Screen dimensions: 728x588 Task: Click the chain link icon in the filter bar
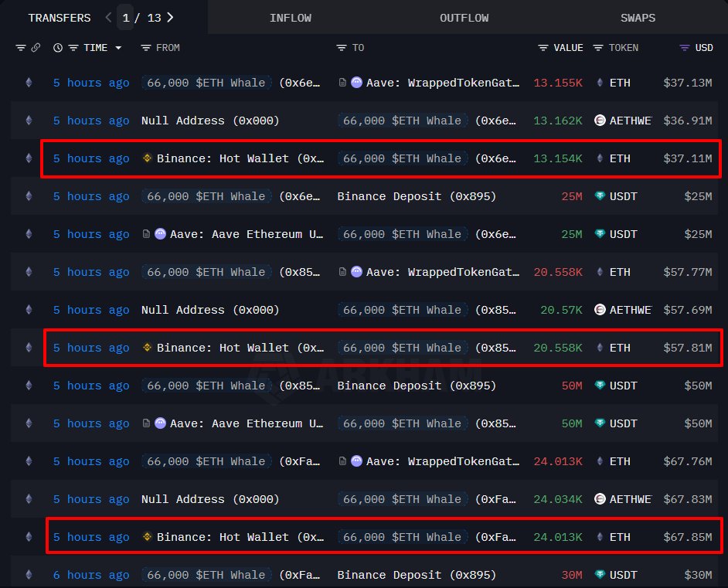[x=37, y=47]
